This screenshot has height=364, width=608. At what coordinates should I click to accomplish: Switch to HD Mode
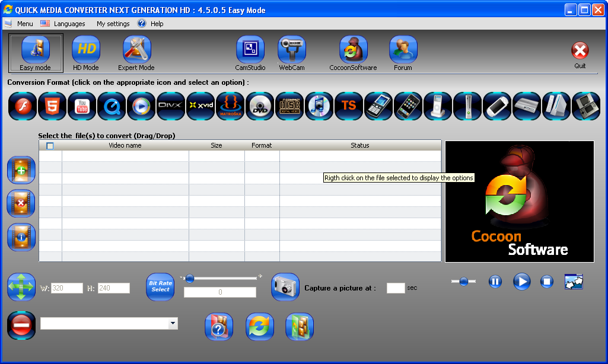(85, 53)
